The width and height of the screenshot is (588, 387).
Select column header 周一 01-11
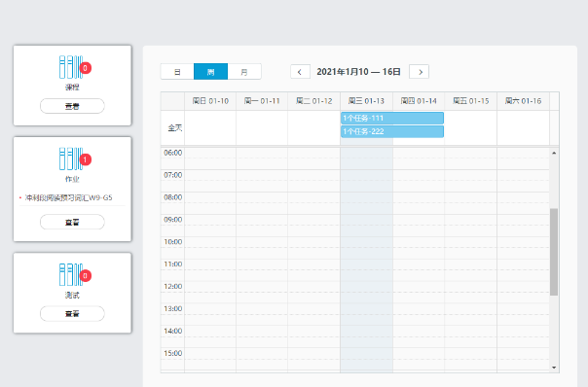[x=262, y=101]
